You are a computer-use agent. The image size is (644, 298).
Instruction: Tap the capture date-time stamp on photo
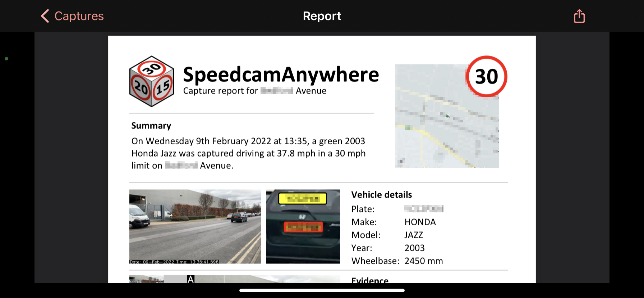tap(174, 262)
